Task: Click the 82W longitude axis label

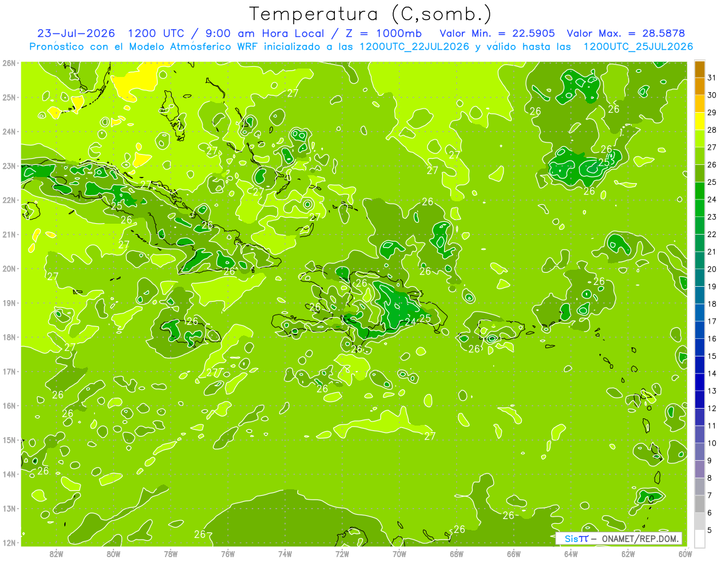Action: tap(56, 554)
